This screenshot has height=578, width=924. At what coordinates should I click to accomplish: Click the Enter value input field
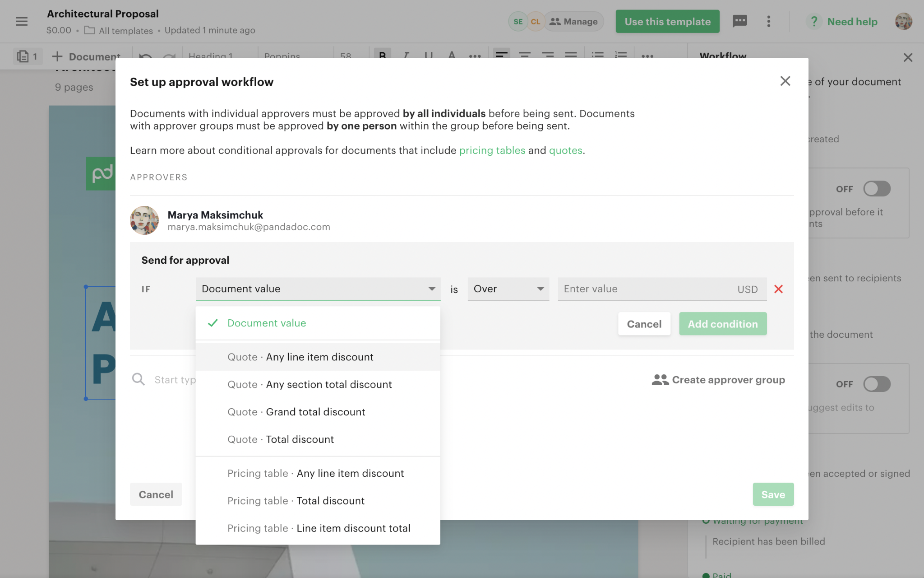(662, 289)
